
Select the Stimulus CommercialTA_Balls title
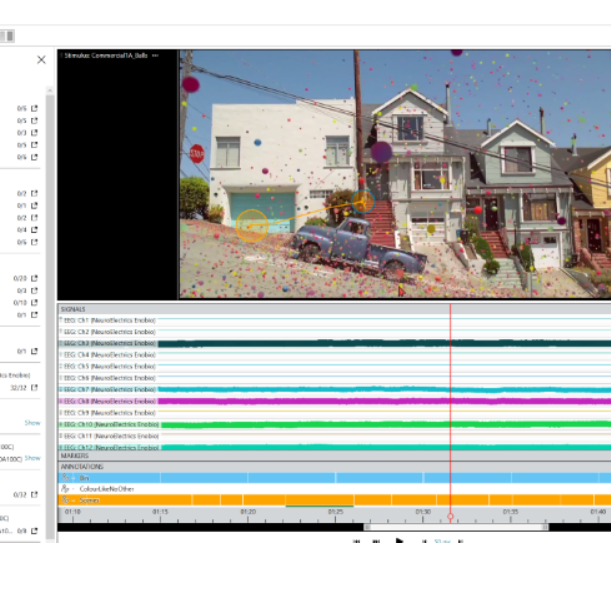pyautogui.click(x=106, y=55)
